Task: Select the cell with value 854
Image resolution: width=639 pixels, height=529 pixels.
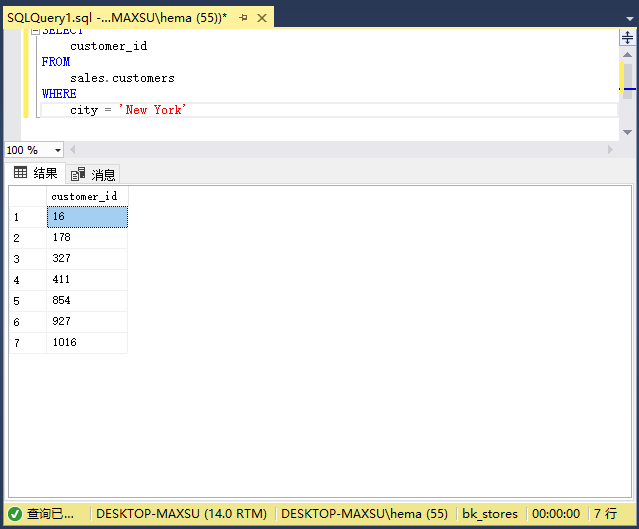Action: (87, 301)
